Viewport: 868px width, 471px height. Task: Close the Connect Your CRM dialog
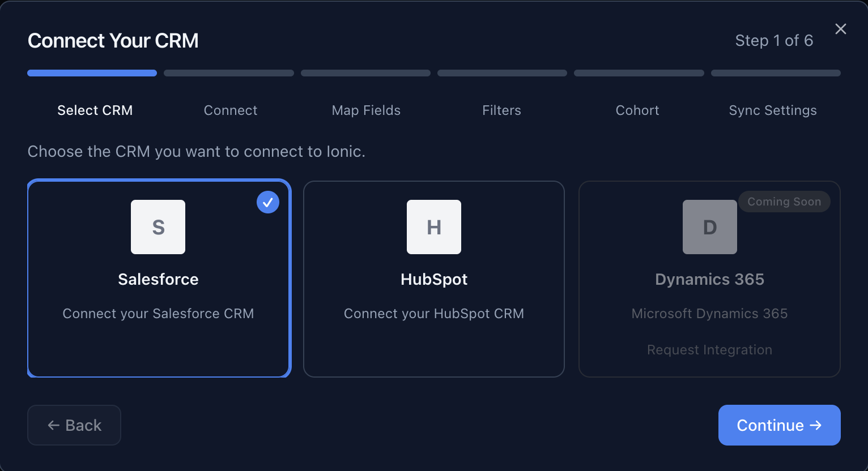[841, 29]
